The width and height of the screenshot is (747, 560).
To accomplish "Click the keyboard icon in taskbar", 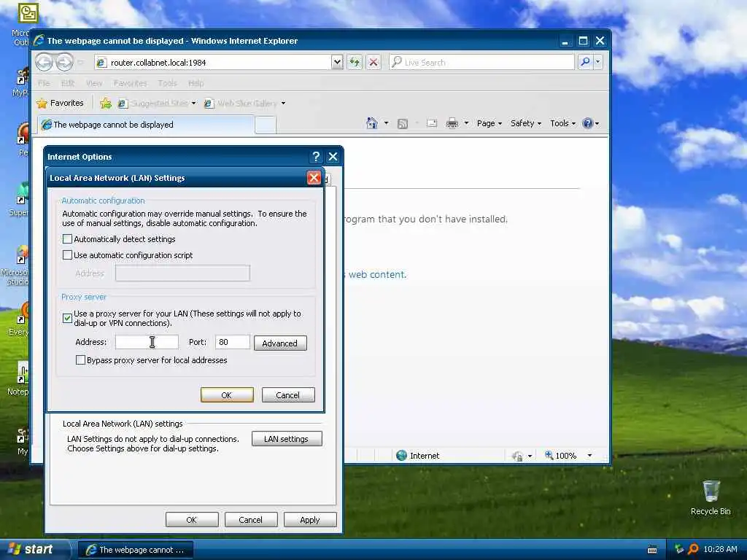I will (x=652, y=550).
